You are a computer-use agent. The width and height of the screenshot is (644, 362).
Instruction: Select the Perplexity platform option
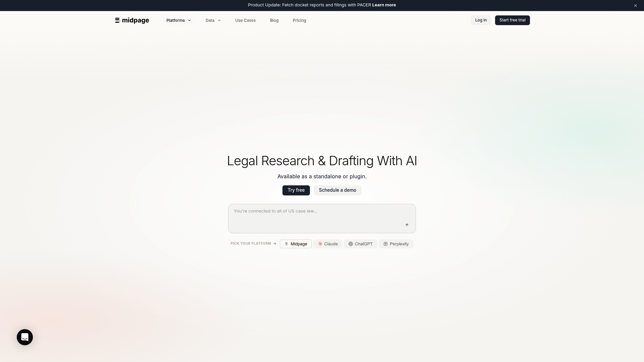pyautogui.click(x=396, y=244)
